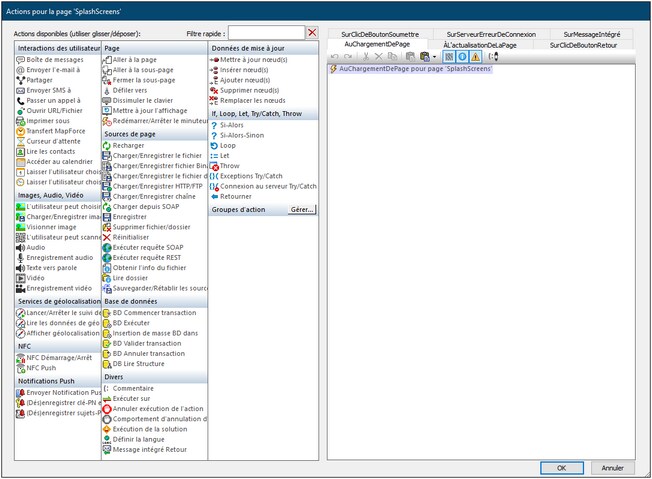Click the Throw action icon
The height and width of the screenshot is (479, 652).
coord(214,166)
